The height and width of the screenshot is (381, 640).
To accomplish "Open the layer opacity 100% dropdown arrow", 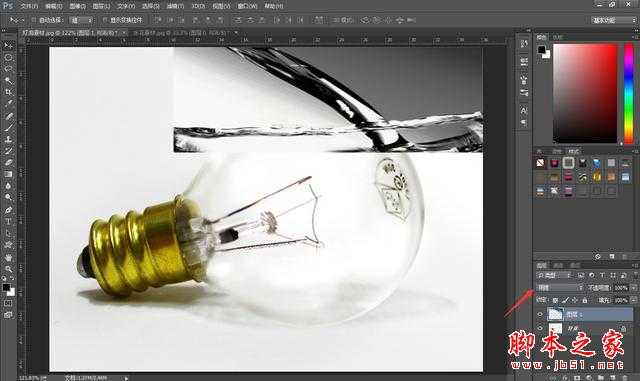I will [633, 287].
